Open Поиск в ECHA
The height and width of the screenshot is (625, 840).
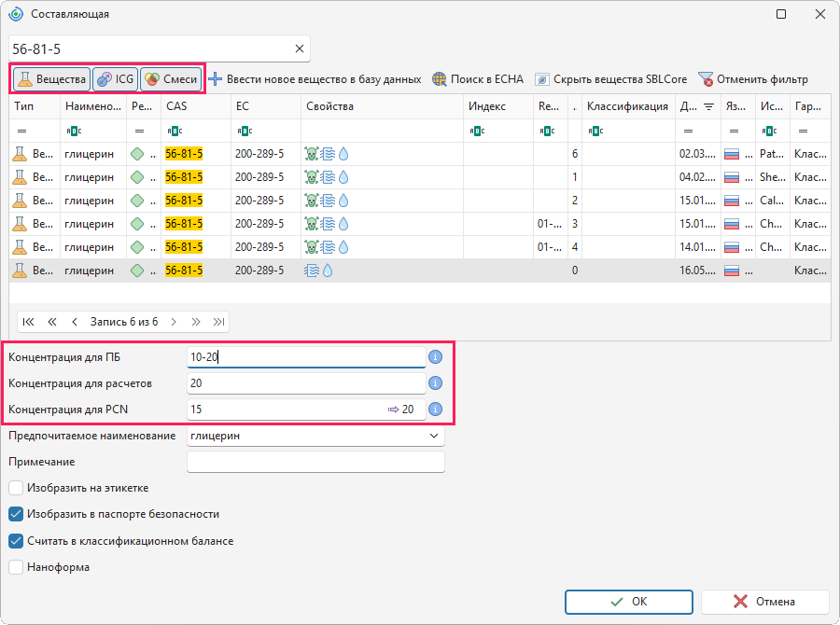[x=478, y=79]
